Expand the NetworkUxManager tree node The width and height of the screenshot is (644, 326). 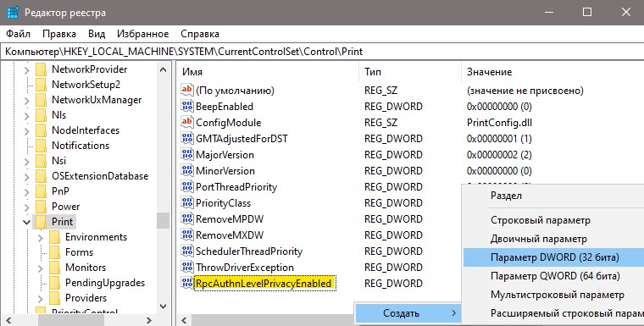(27, 101)
